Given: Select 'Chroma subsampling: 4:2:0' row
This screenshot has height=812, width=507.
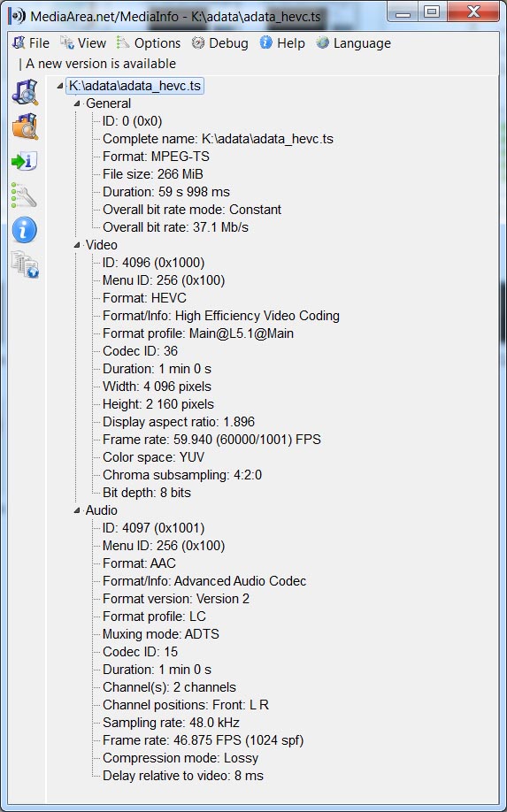Looking at the screenshot, I should tap(182, 475).
